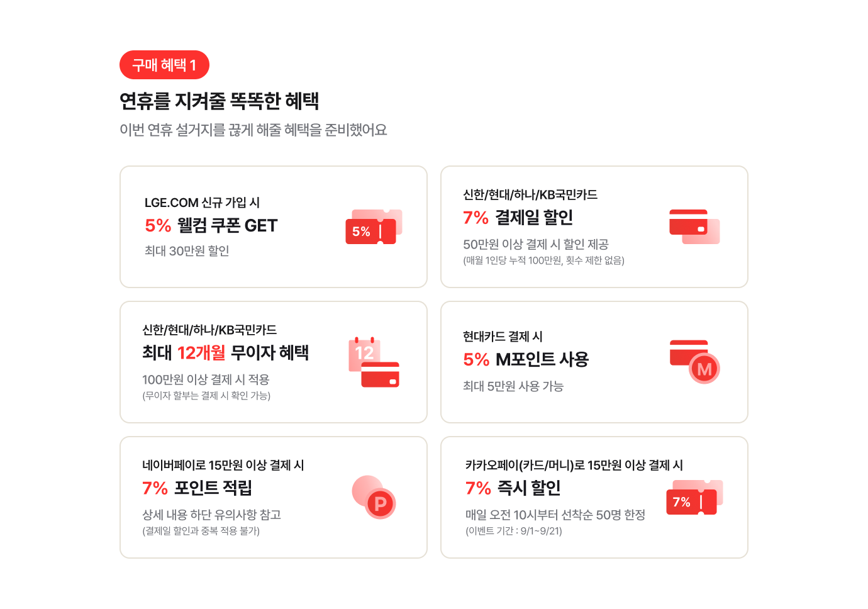Click the overlapping credit cards icon
The image size is (868, 609).
[x=694, y=226]
